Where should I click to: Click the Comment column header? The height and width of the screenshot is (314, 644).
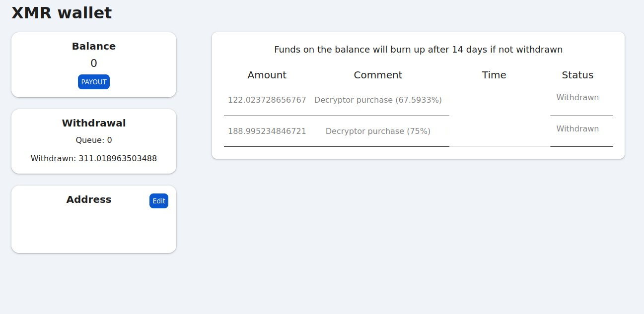378,75
